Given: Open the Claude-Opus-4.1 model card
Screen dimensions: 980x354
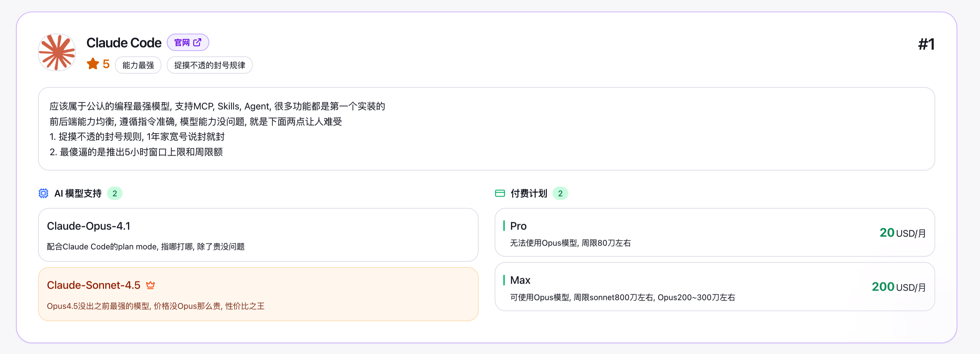Looking at the screenshot, I should 258,234.
